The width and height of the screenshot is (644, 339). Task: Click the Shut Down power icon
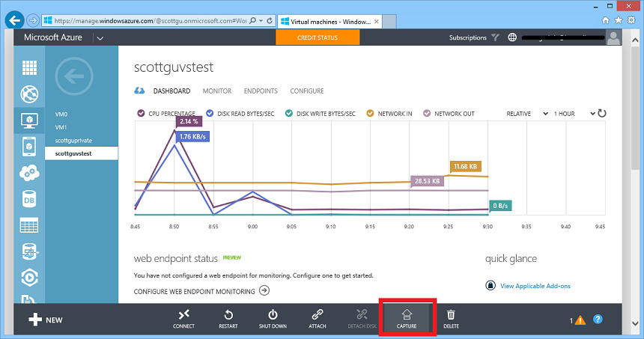273,315
